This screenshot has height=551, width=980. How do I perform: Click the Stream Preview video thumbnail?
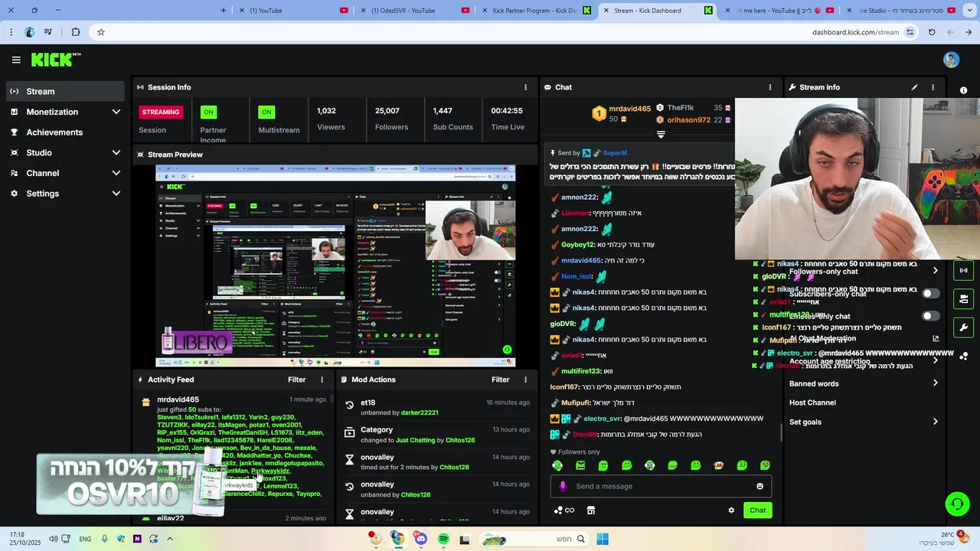pos(335,266)
